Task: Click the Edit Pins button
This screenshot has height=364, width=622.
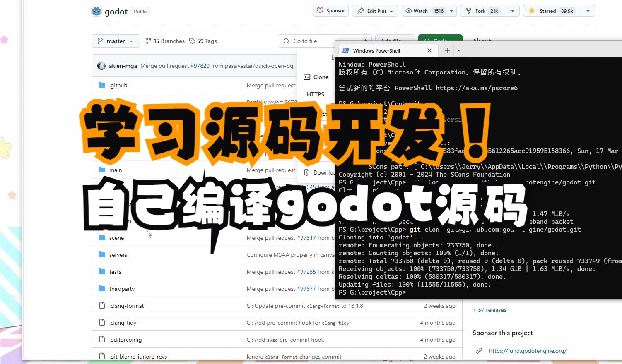Action: [x=375, y=11]
